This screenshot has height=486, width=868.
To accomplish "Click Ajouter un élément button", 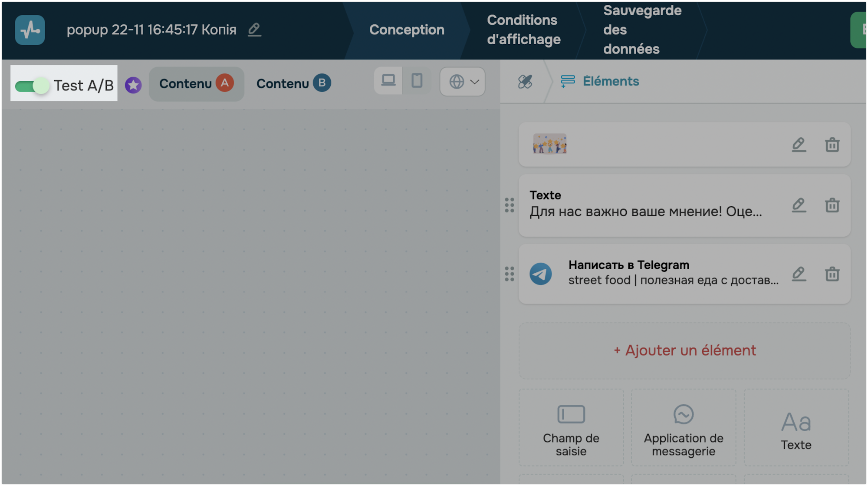I will point(684,350).
